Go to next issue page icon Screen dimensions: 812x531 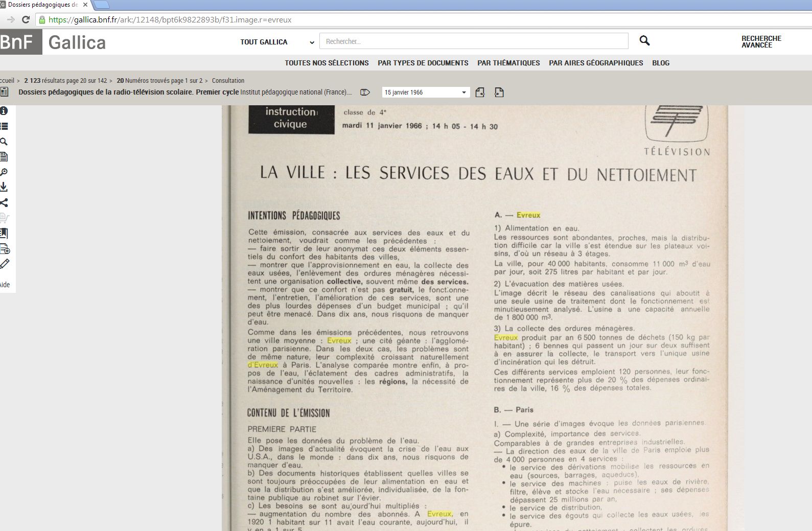499,93
